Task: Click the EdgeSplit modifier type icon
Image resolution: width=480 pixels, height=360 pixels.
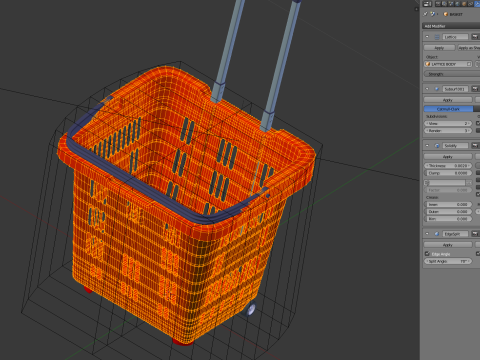Action: 437,234
